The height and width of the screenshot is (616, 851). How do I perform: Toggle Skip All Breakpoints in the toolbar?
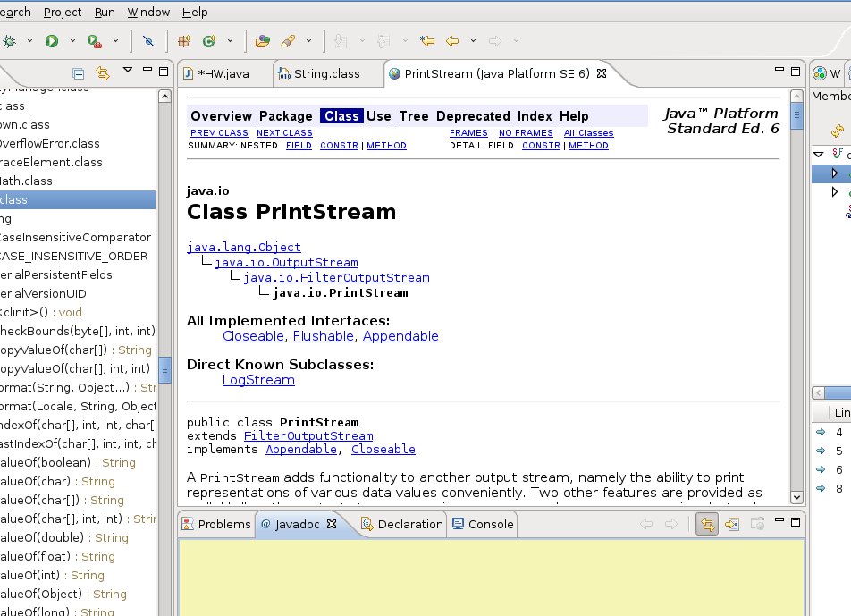point(148,41)
